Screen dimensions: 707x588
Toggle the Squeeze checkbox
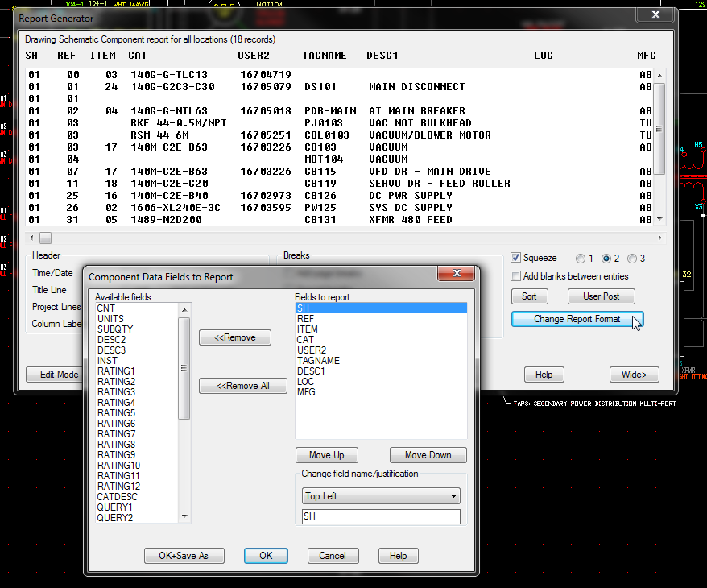point(517,258)
